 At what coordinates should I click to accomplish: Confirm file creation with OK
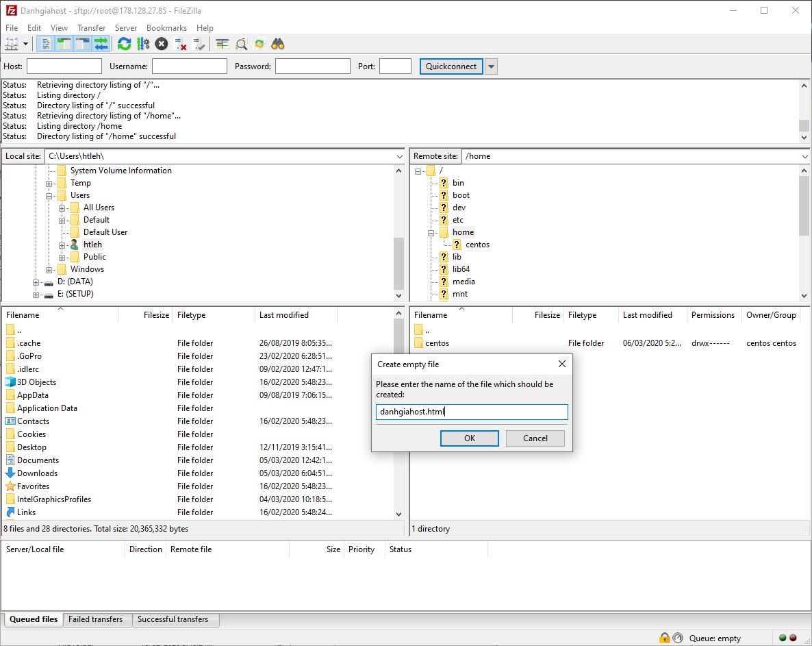pos(469,438)
